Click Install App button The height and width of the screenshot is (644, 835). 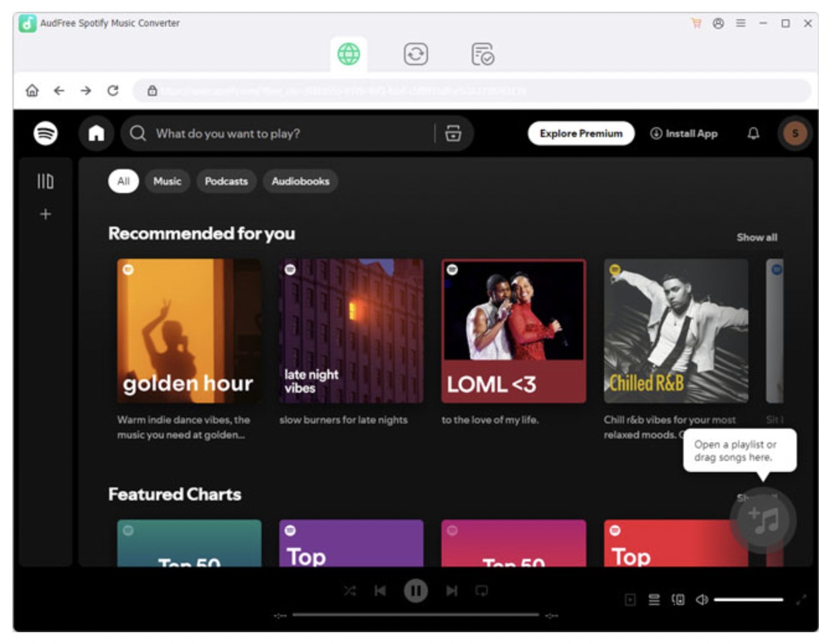pyautogui.click(x=684, y=133)
